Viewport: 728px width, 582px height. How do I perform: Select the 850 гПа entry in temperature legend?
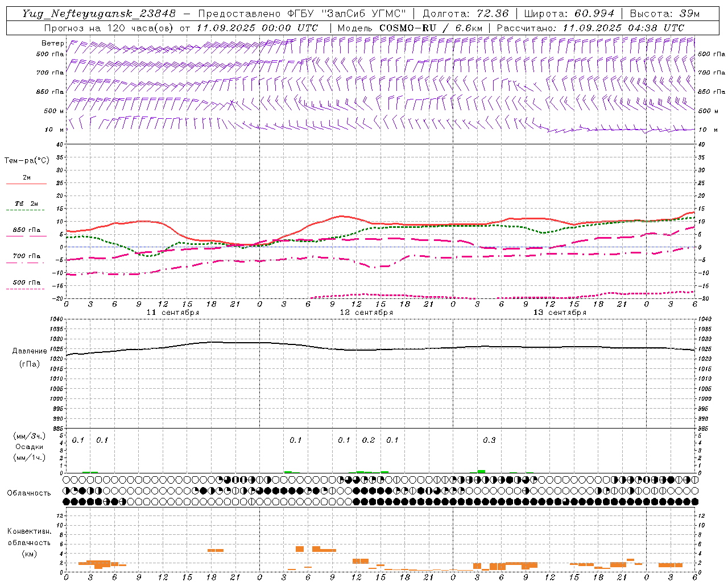click(27, 230)
